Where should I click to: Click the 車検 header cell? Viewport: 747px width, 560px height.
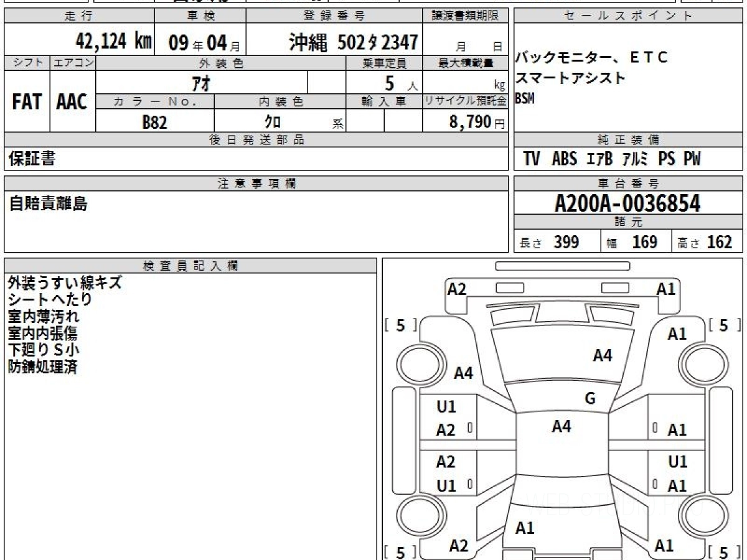(200, 16)
